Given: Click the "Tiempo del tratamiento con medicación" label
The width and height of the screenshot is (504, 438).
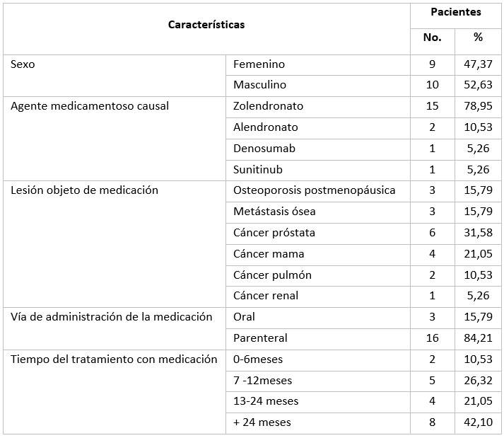Looking at the screenshot, I should [113, 359].
